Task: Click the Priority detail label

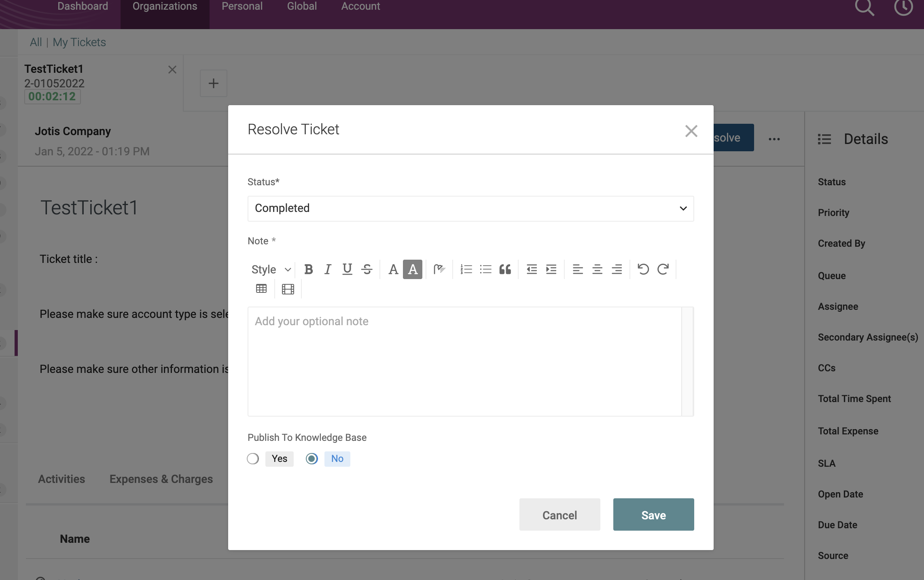Action: pos(833,213)
